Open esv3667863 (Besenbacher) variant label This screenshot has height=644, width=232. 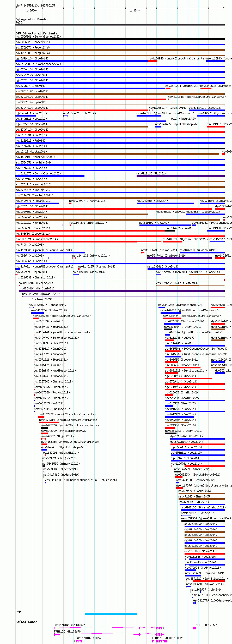tap(212, 595)
